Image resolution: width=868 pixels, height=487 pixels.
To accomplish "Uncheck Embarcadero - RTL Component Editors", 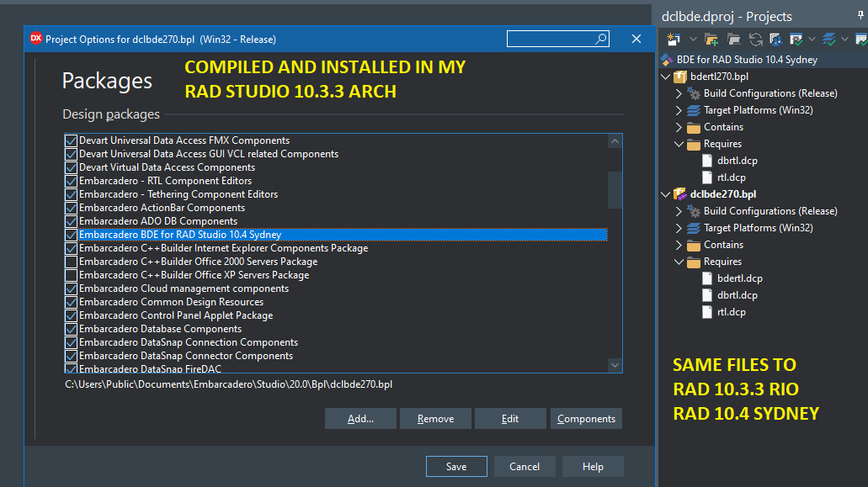I will [x=71, y=181].
